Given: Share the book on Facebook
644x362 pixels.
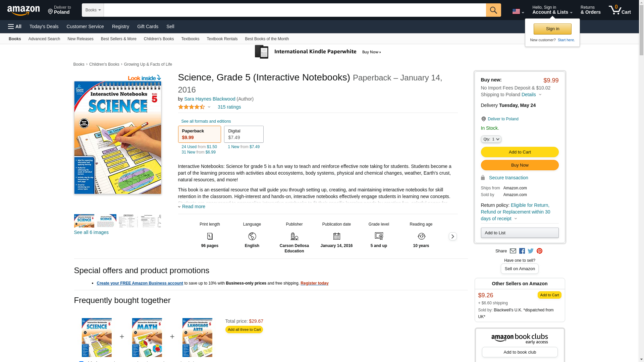Looking at the screenshot, I should pos(522,251).
